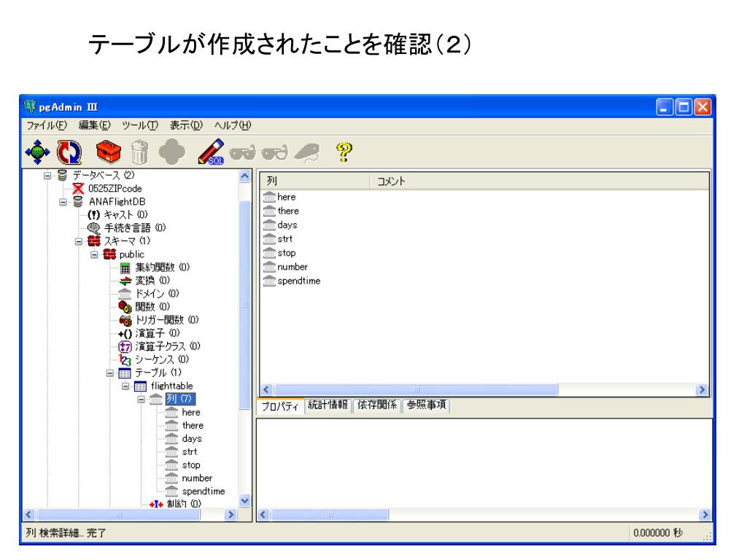Select the 演算子 (0) tree item
The width and height of the screenshot is (747, 560).
coord(158,333)
